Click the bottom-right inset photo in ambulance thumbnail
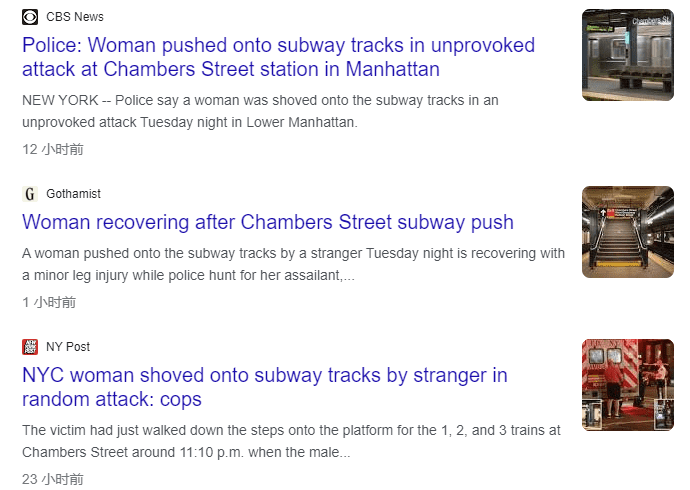The image size is (690, 490). [663, 414]
